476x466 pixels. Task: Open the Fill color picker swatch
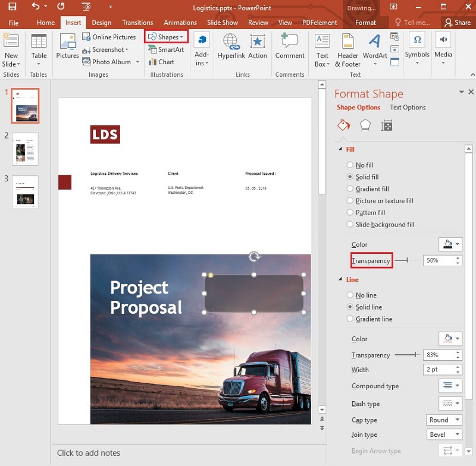pos(450,244)
